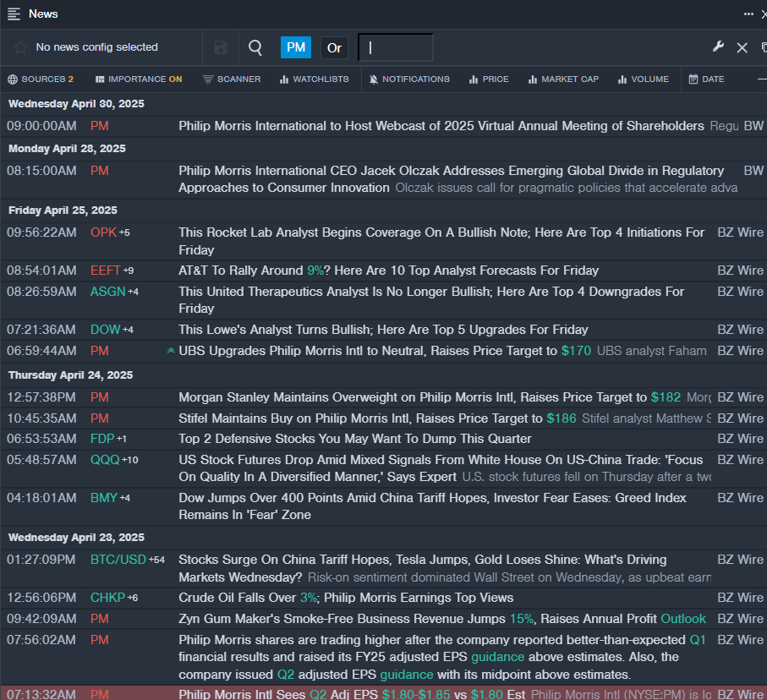This screenshot has width=767, height=700.
Task: Click the ASGN ticker symbol
Action: point(107,292)
